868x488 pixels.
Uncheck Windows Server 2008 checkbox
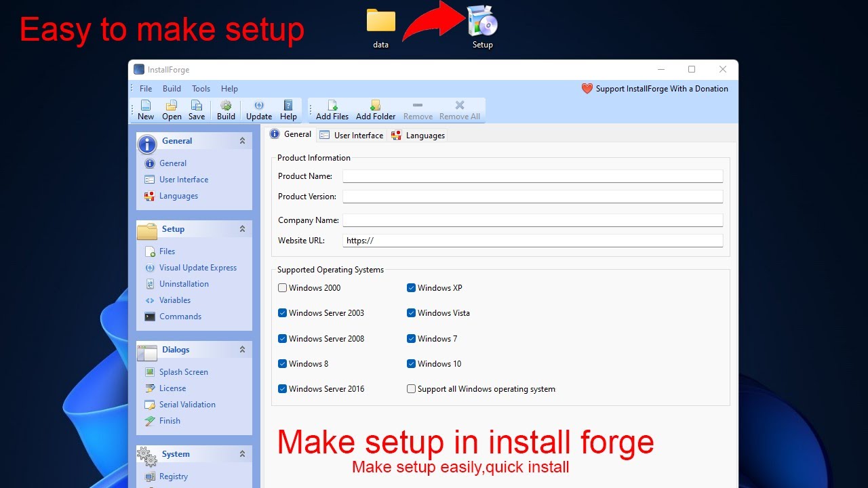pos(282,339)
